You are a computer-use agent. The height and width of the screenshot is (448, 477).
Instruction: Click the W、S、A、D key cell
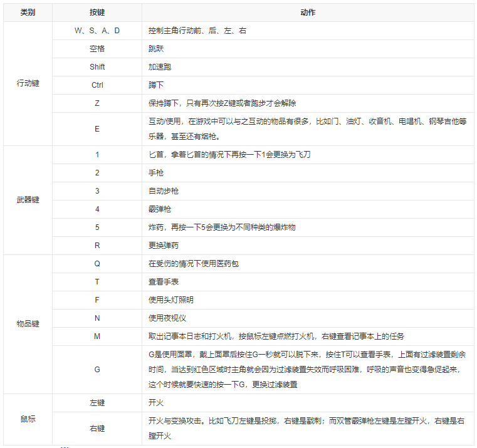pos(97,31)
